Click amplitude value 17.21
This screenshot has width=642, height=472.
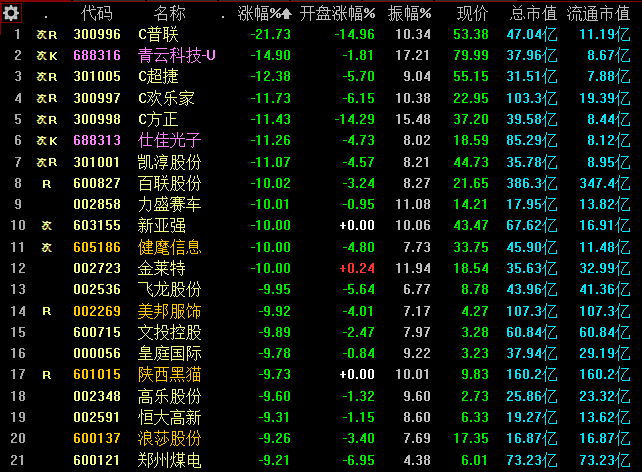[x=413, y=55]
